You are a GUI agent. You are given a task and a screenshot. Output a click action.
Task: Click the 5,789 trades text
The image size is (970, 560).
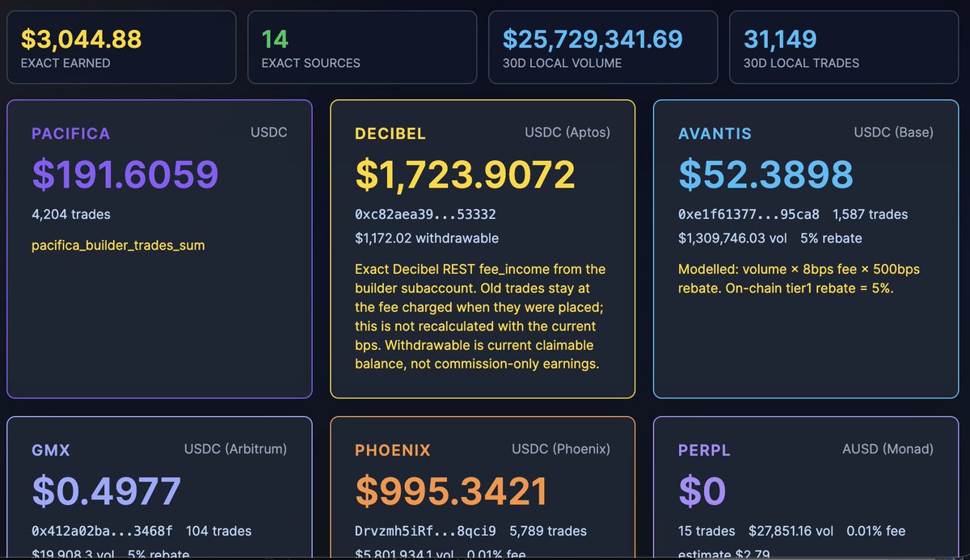tap(548, 531)
